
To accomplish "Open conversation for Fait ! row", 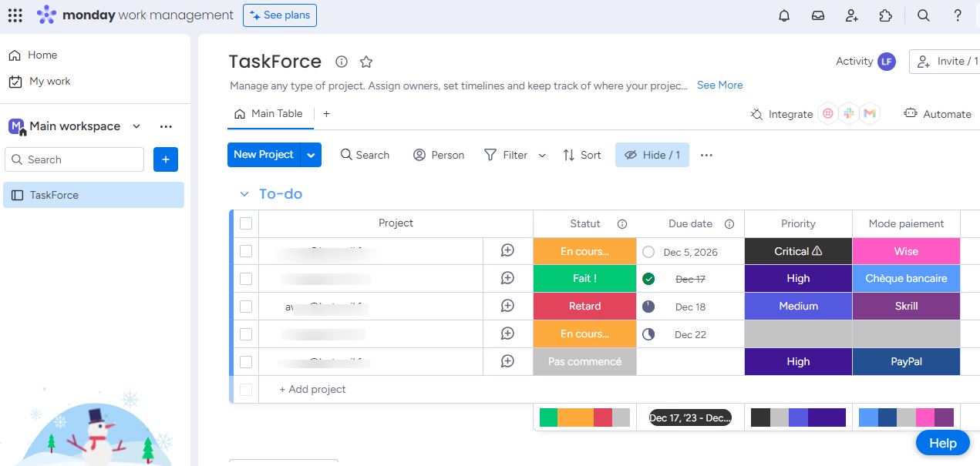I will pos(507,279).
